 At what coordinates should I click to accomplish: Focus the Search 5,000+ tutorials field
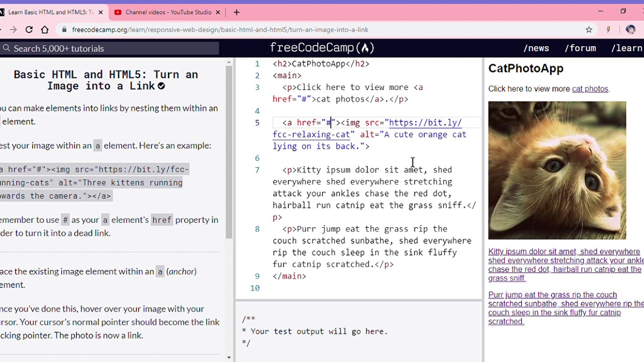click(x=110, y=48)
